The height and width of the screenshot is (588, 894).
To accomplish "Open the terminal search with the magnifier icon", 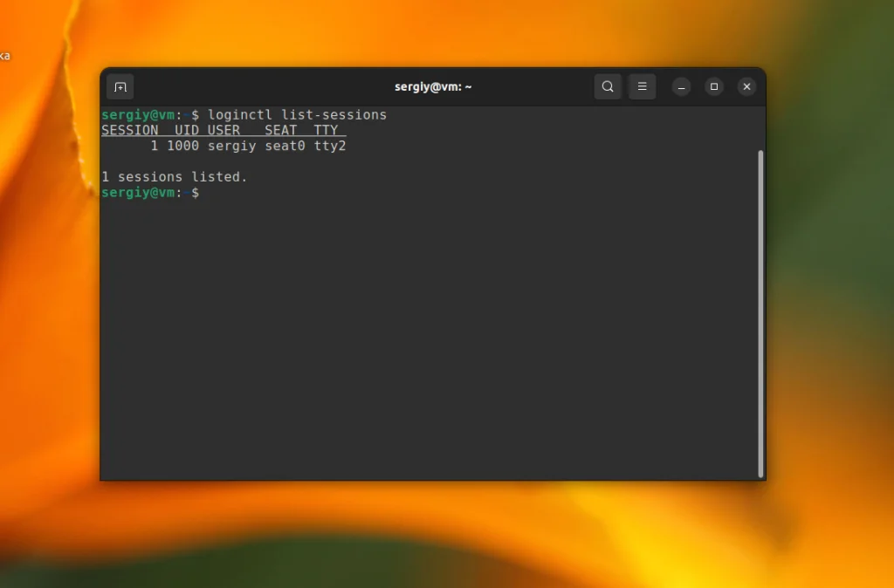I will (608, 86).
